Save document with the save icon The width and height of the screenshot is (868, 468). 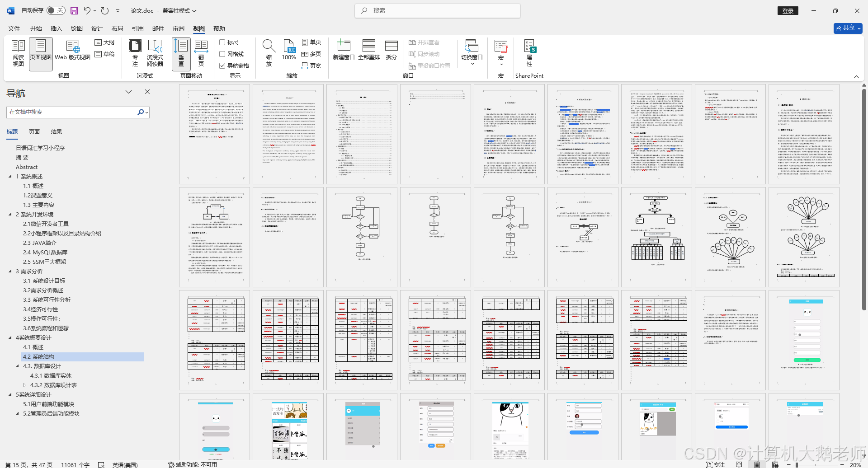tap(74, 10)
